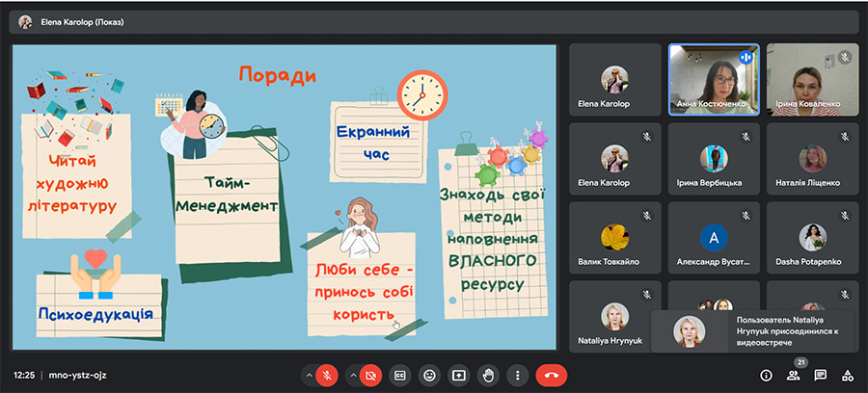Leave the call with the red button
This screenshot has height=393, width=868.
[x=552, y=376]
